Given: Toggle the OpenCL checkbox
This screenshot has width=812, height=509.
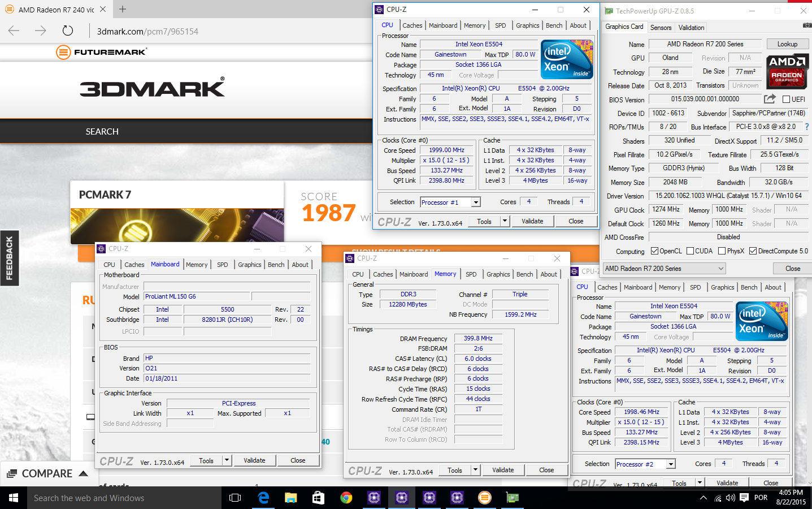Looking at the screenshot, I should [x=654, y=251].
